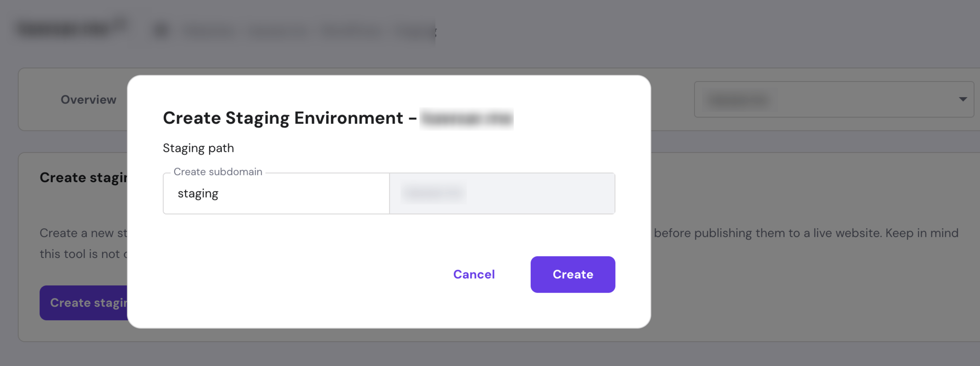Click the Create staging card heading
The height and width of the screenshot is (366, 980).
click(84, 177)
